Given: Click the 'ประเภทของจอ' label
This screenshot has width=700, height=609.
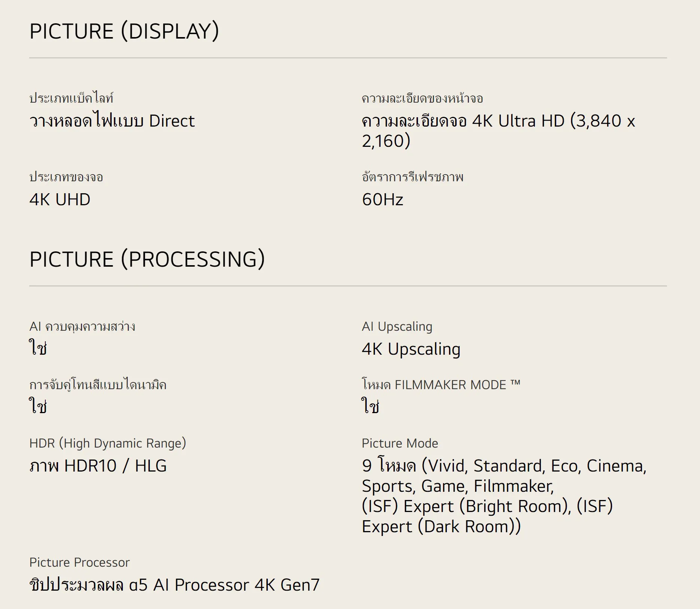Looking at the screenshot, I should (x=66, y=177).
